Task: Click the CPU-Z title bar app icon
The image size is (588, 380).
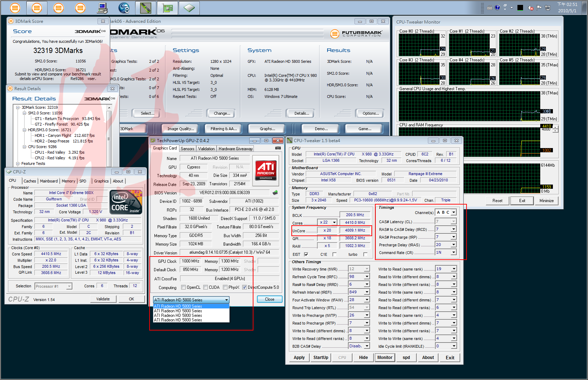Action: (x=9, y=172)
